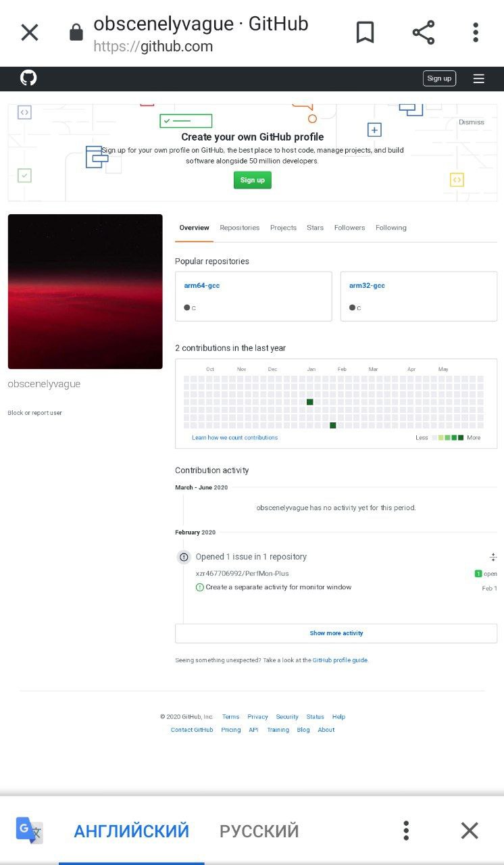Open the Training footer link
The image size is (504, 865).
[278, 730]
